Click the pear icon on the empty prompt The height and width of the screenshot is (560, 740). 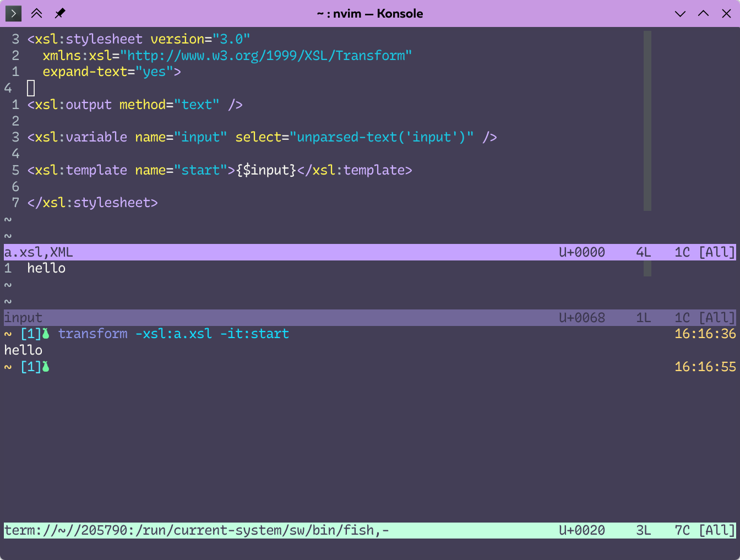[46, 367]
